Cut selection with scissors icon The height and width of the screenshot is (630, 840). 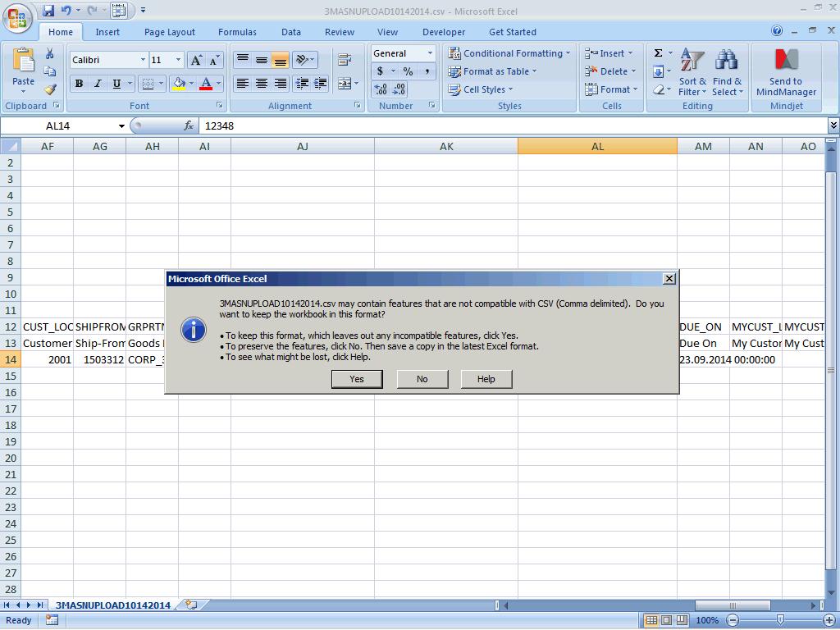point(50,53)
